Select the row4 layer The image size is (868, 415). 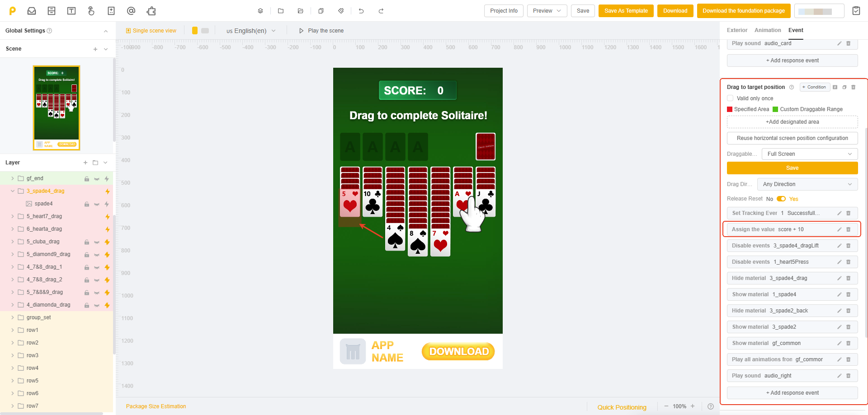(33, 368)
